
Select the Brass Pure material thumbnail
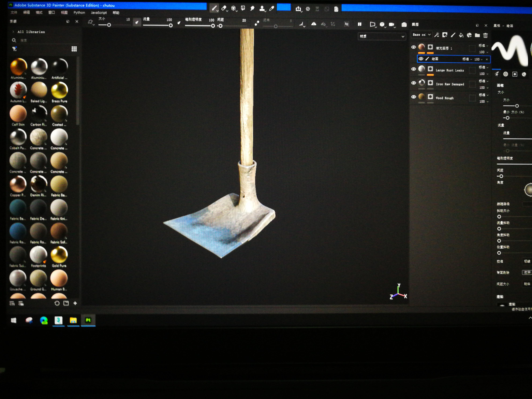coord(59,90)
